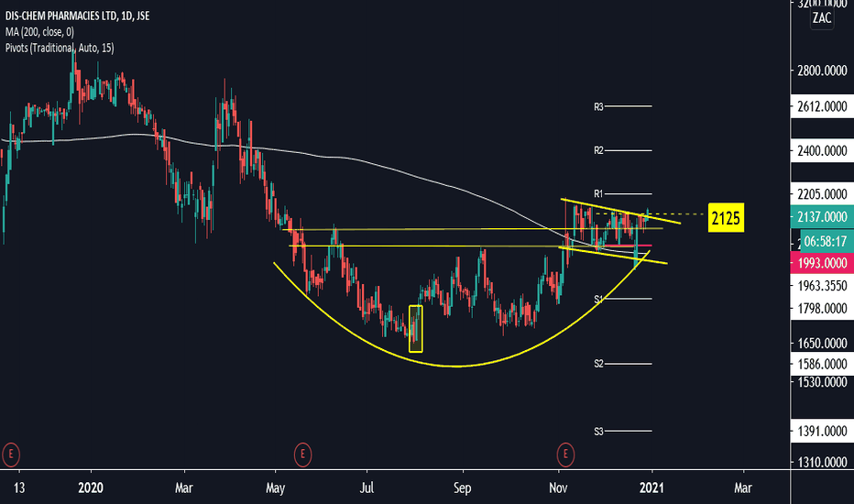The width and height of the screenshot is (854, 504).
Task: Click the earnings marker near May
Action: [302, 454]
